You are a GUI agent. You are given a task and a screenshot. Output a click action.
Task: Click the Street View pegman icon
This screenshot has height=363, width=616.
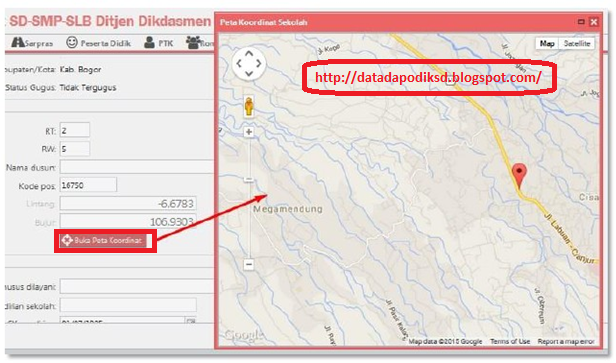click(248, 106)
